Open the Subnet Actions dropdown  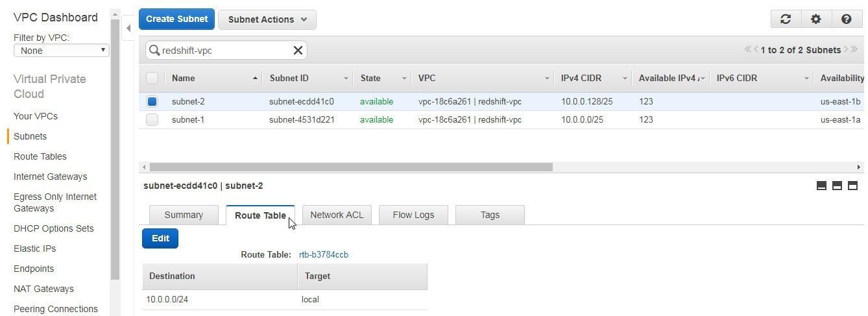pos(267,19)
